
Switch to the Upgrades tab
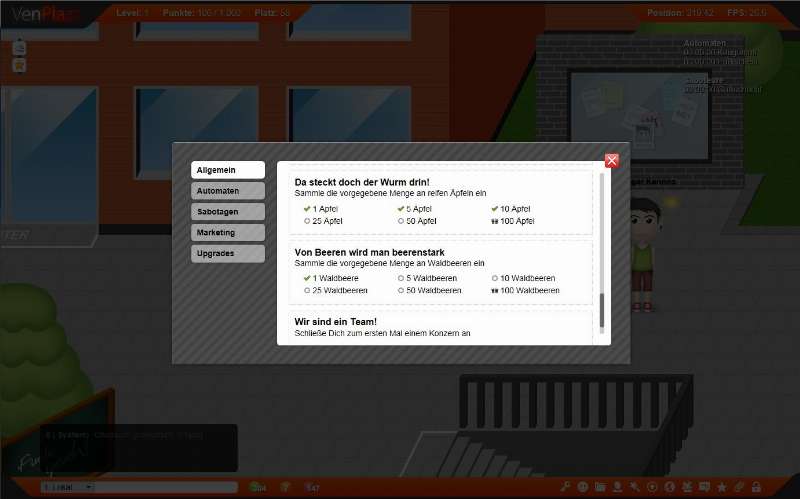point(228,254)
